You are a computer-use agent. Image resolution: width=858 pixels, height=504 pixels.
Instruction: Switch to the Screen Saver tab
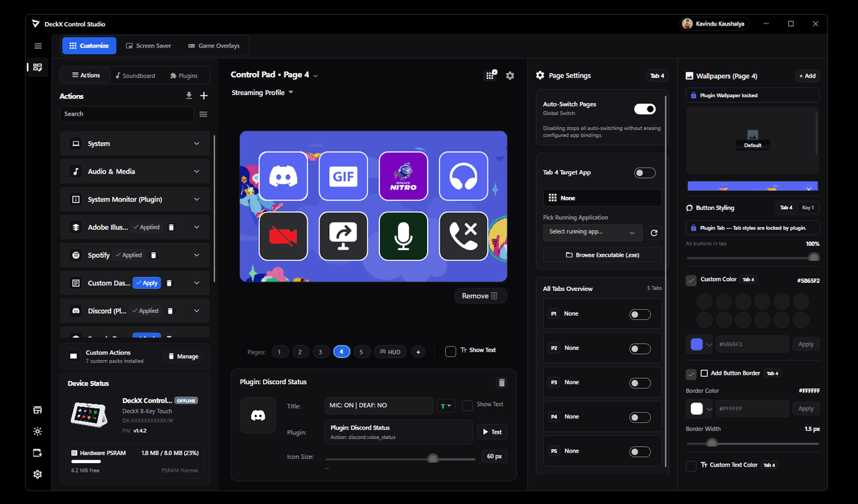[x=149, y=46]
